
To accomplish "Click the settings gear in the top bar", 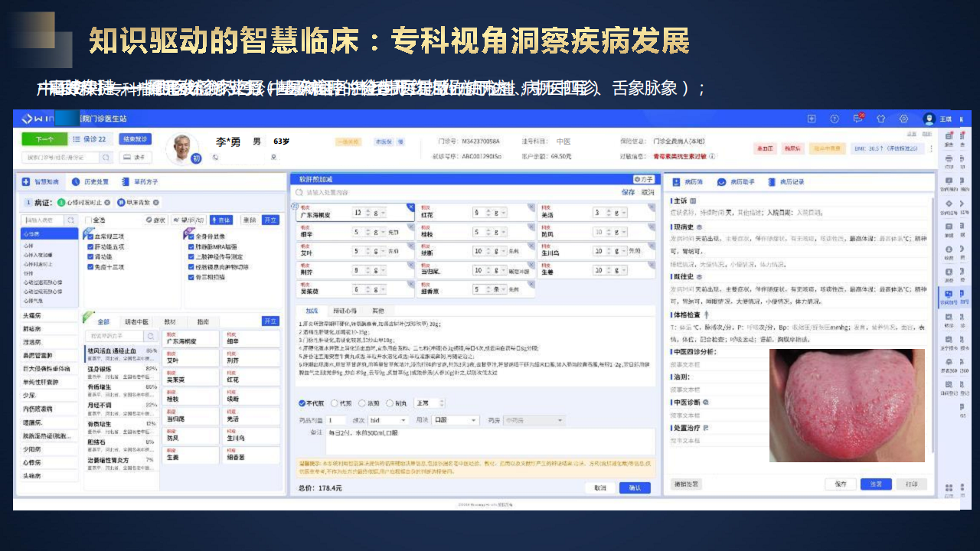I will point(903,119).
